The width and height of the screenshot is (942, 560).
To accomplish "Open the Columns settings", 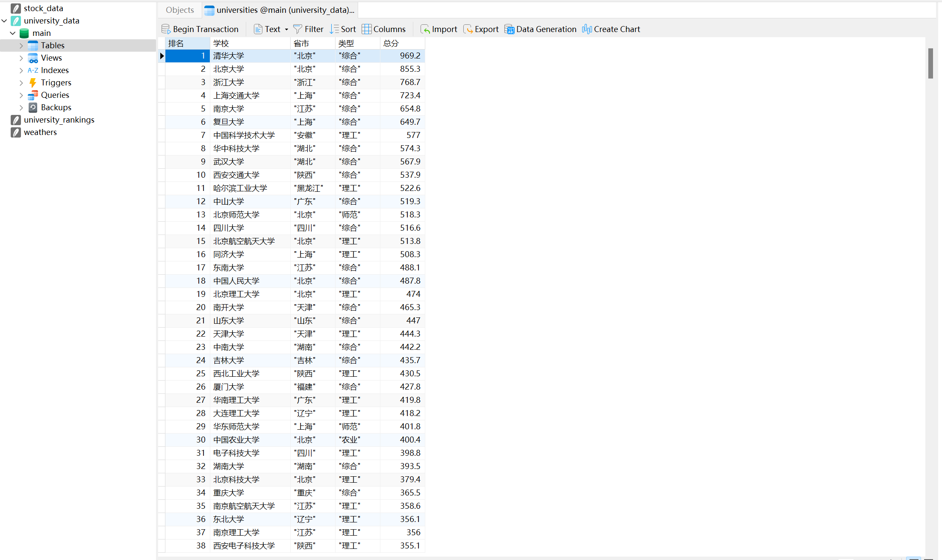I will 367,29.
